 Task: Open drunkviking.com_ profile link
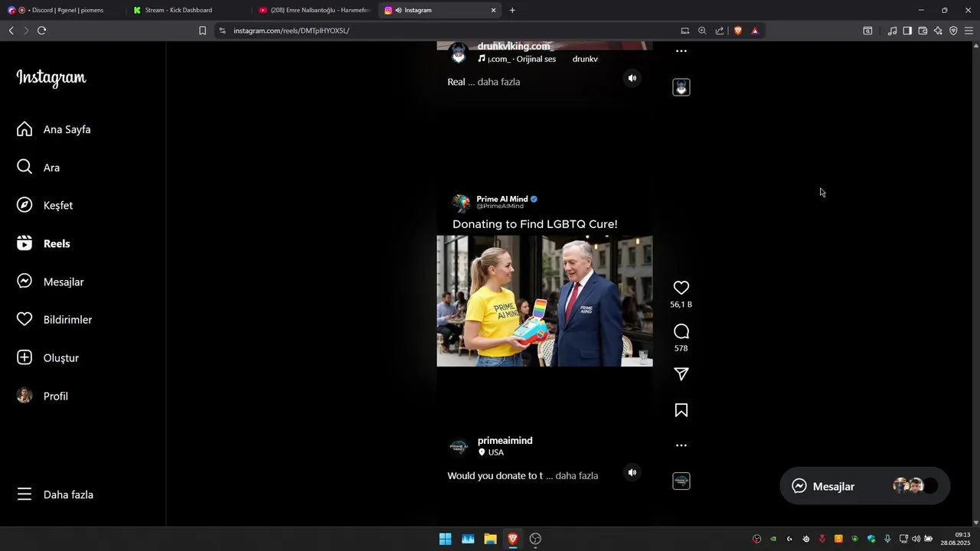[515, 47]
